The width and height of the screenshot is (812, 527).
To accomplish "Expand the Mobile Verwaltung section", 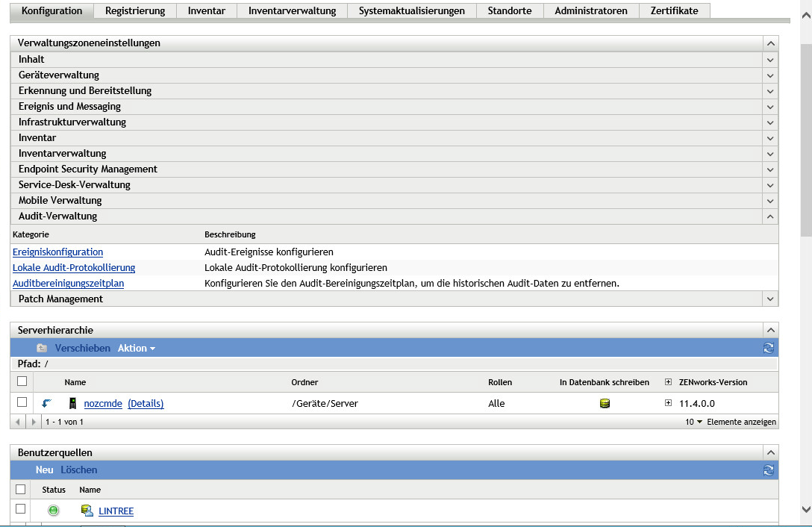I will (770, 201).
